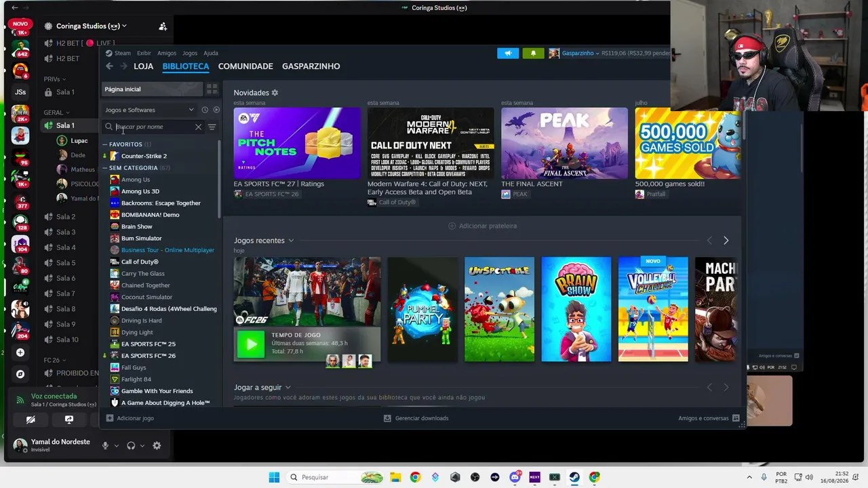Open Pummel Party game cover

[422, 309]
